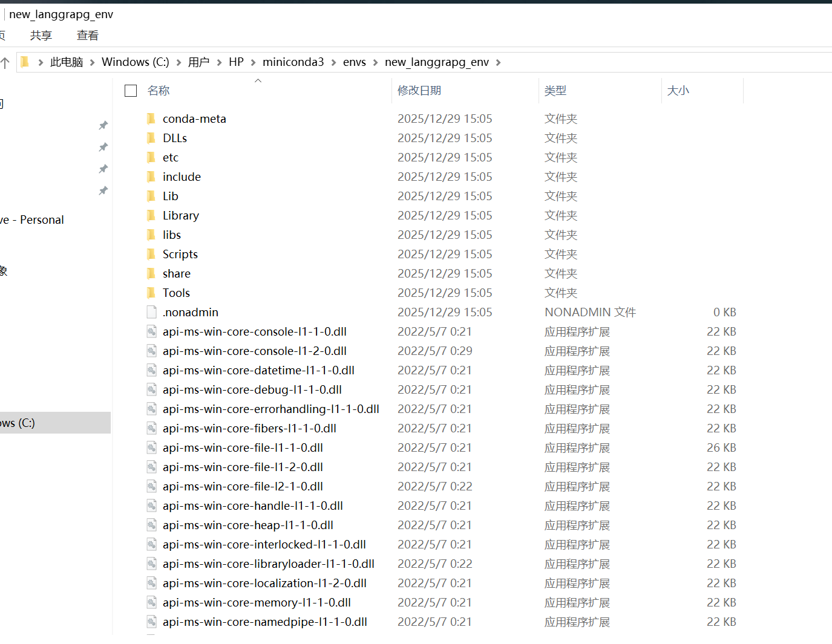This screenshot has height=644, width=832.
Task: Click icon of api-ms-win-core-file-l1-1-0.dll
Action: [151, 447]
